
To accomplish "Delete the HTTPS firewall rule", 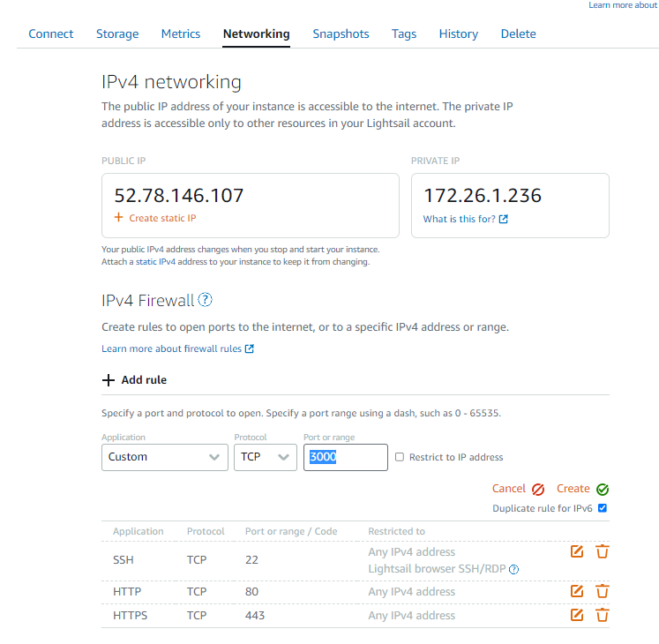I will click(603, 615).
